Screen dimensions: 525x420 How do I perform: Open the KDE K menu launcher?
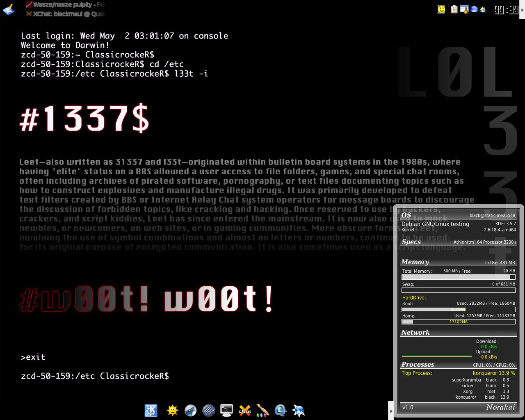151,410
